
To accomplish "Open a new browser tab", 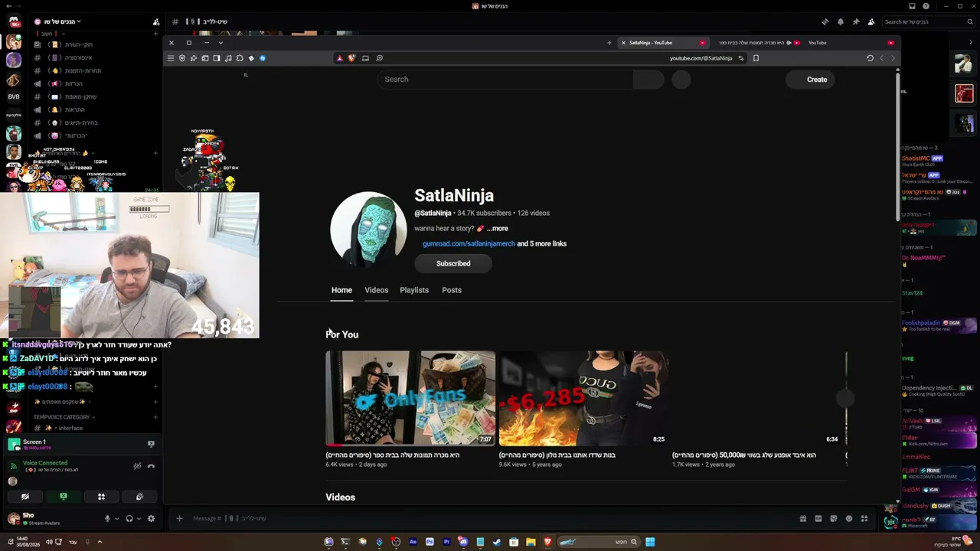I will tap(609, 43).
